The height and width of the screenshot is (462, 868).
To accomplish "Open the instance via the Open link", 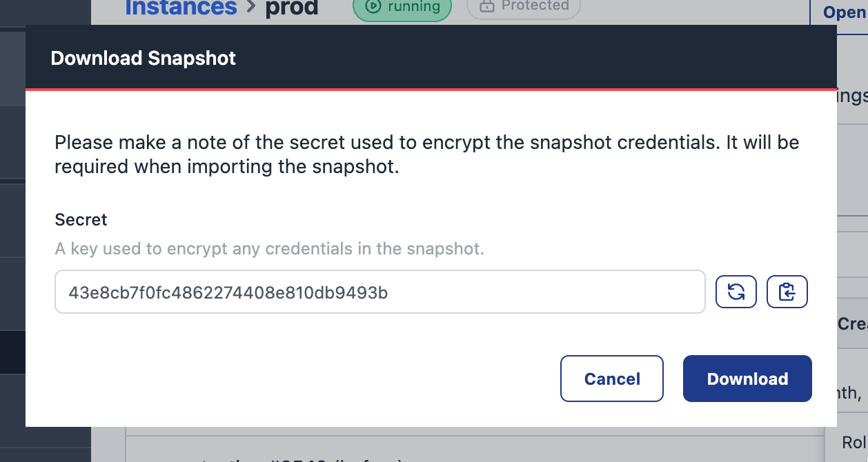I will point(843,12).
